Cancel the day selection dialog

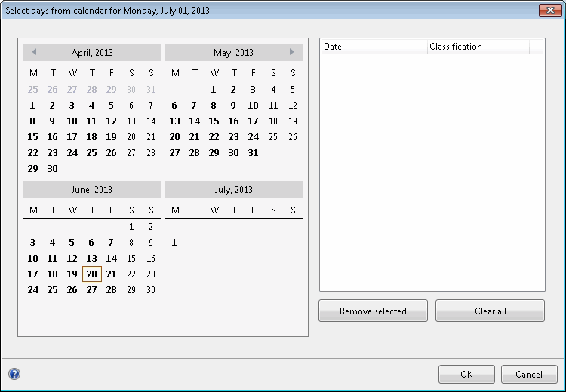(529, 374)
